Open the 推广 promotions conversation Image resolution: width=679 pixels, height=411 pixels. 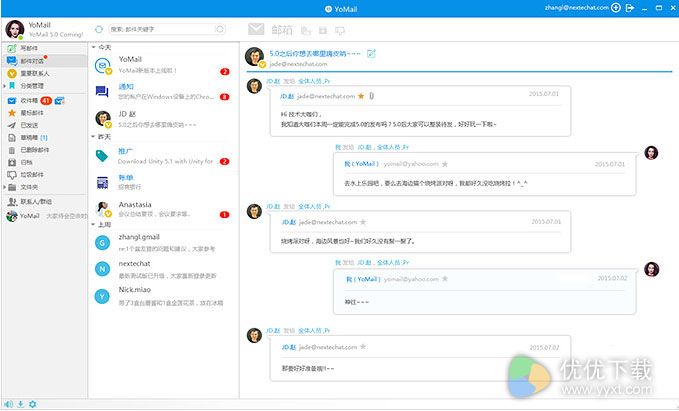(x=163, y=156)
